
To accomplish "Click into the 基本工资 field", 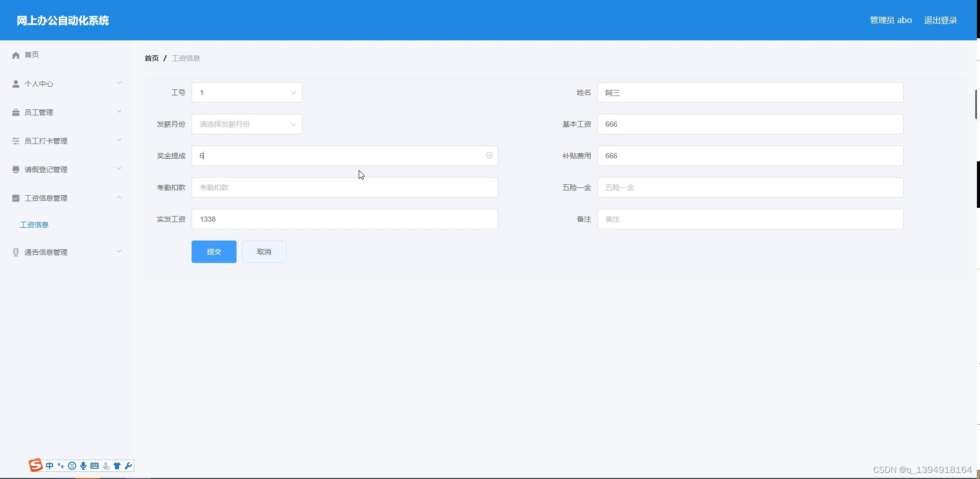I will coord(751,124).
